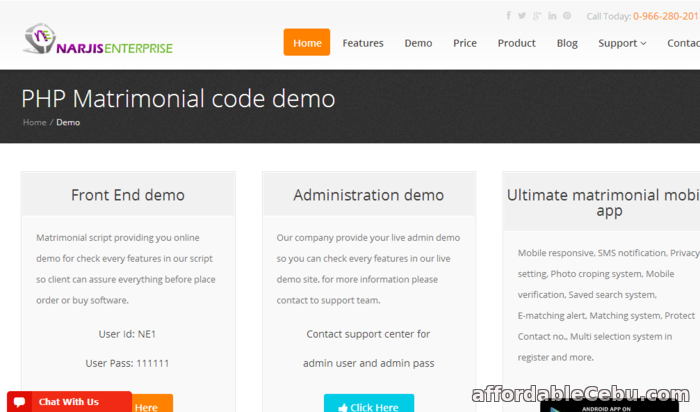Image resolution: width=700 pixels, height=412 pixels.
Task: Open the LinkedIn social icon
Action: click(x=552, y=16)
